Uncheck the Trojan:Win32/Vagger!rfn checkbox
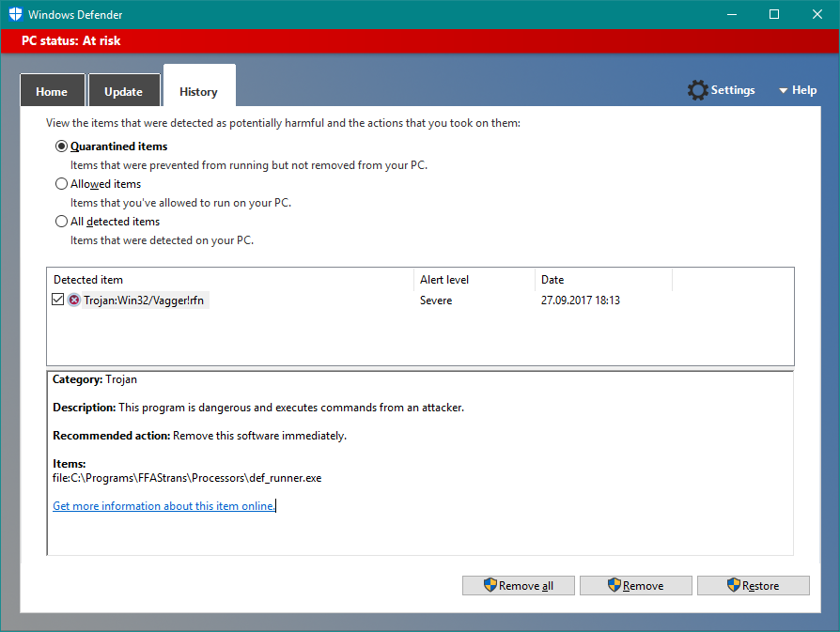 pos(58,300)
